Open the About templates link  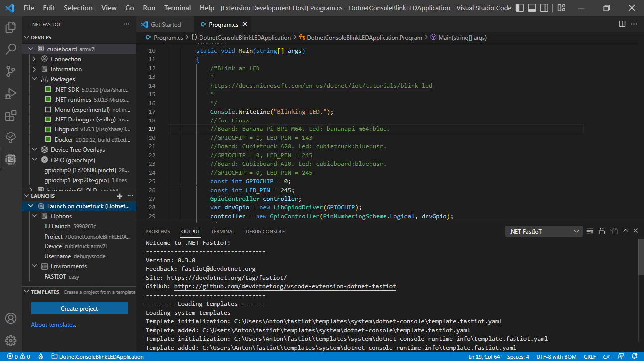click(53, 325)
